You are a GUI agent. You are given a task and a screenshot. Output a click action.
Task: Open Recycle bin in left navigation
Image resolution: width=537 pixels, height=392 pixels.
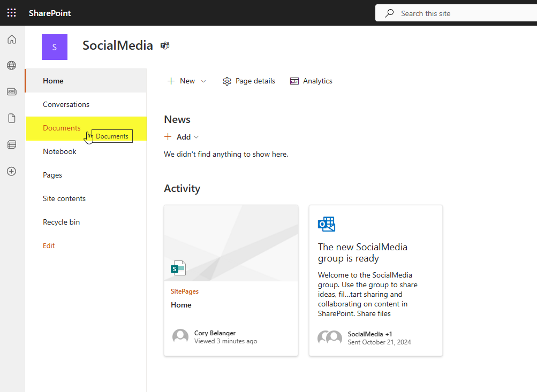[86, 222]
